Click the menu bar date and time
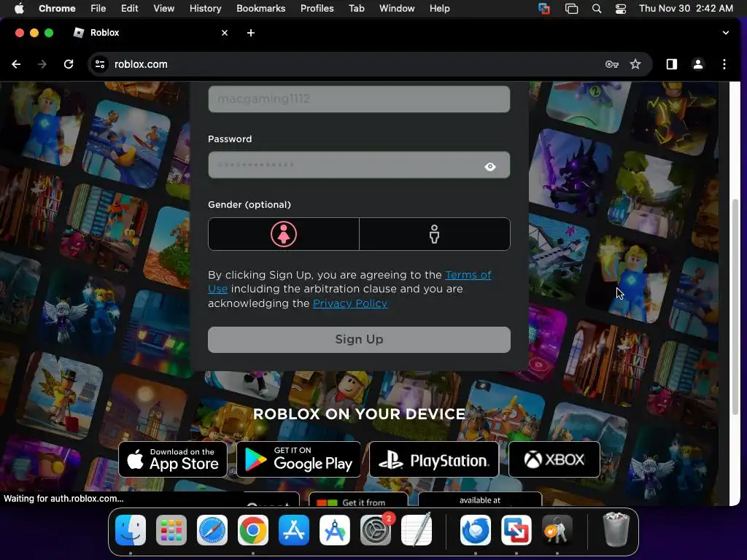The height and width of the screenshot is (560, 747). pos(686,9)
